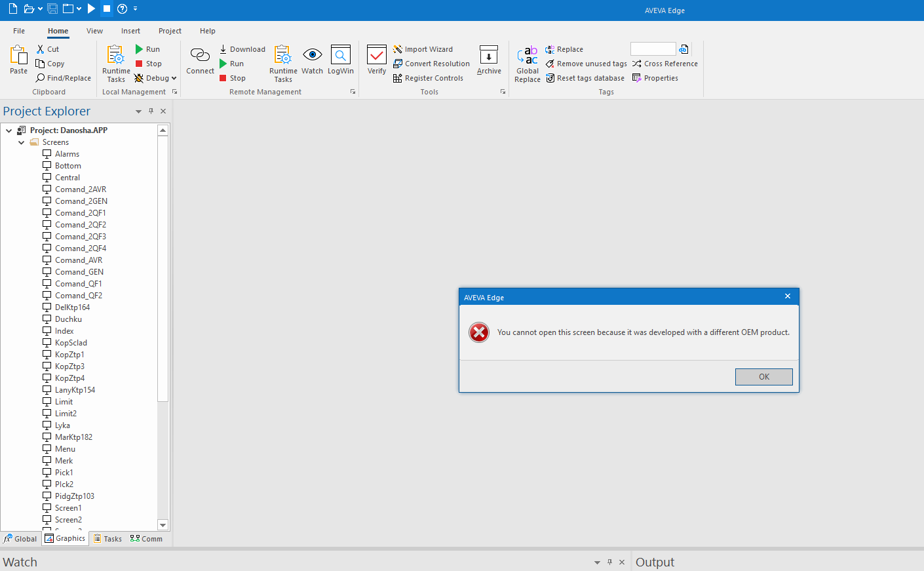Open Global Replace
Image resolution: width=924 pixels, height=571 pixels.
tap(528, 64)
